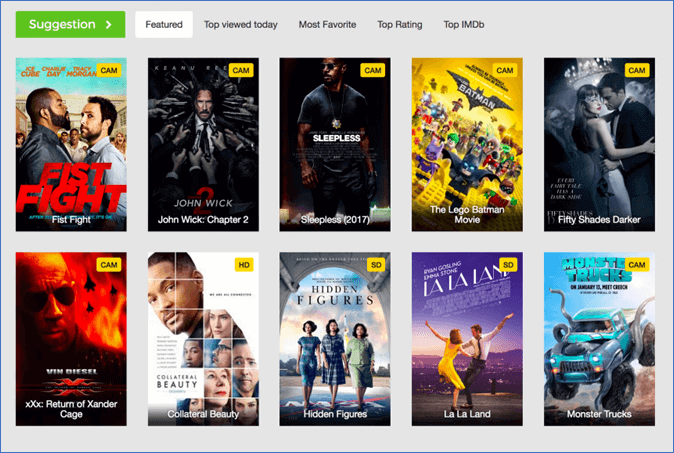Image resolution: width=674 pixels, height=453 pixels.
Task: Click 'La La Land' title caption
Action: tap(467, 414)
